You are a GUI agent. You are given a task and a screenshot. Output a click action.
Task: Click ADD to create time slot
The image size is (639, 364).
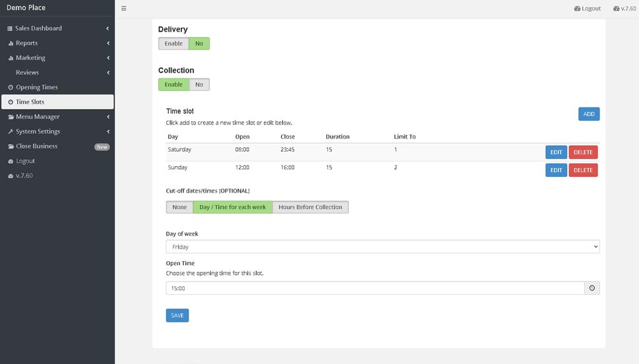coord(589,114)
